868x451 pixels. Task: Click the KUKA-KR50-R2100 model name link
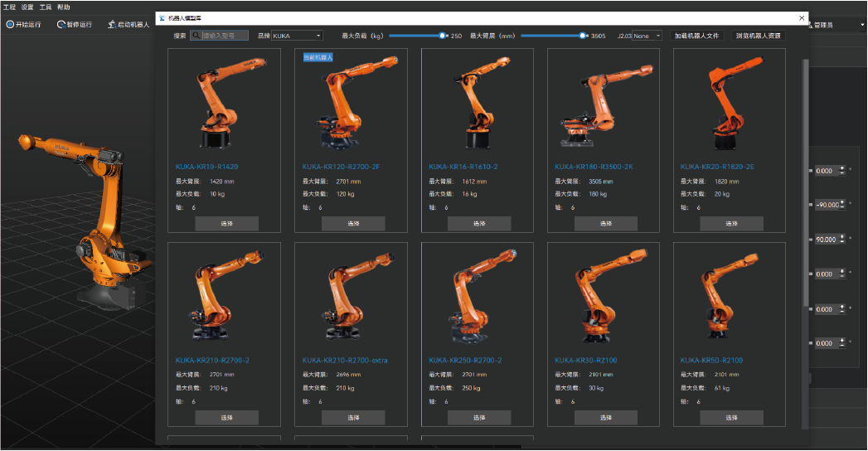(712, 361)
